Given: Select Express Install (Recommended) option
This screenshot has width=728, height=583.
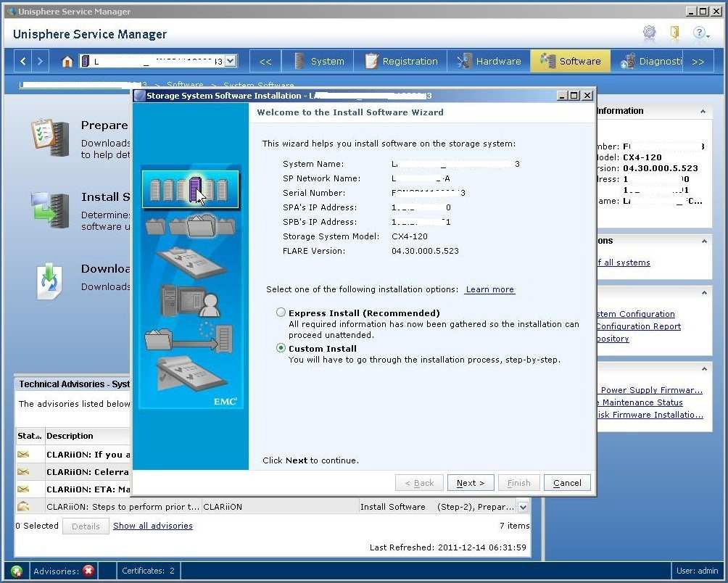Looking at the screenshot, I should (x=281, y=313).
